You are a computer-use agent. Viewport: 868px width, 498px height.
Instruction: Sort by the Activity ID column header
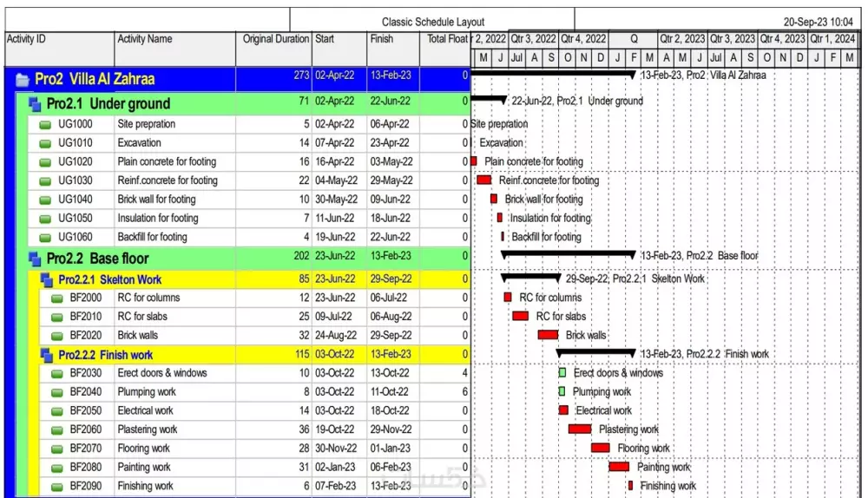pyautogui.click(x=59, y=49)
